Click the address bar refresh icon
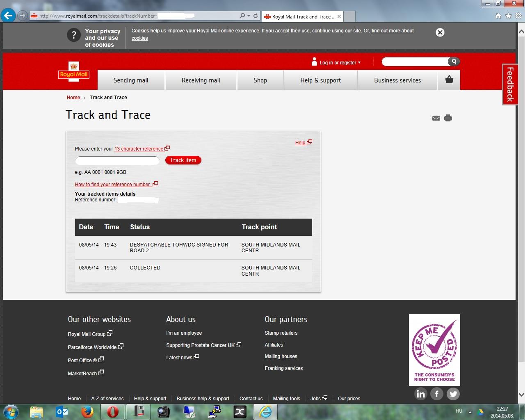This screenshot has height=420, width=525. click(x=256, y=16)
